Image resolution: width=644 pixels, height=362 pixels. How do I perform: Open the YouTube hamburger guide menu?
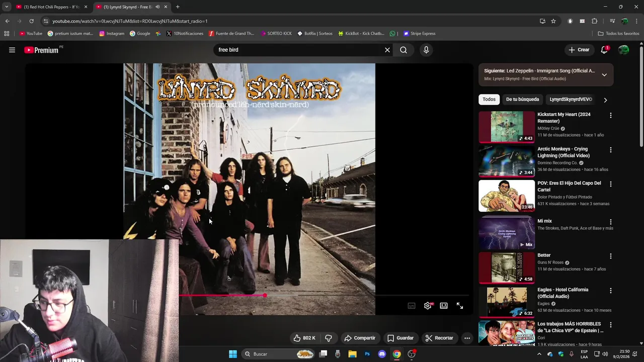12,50
